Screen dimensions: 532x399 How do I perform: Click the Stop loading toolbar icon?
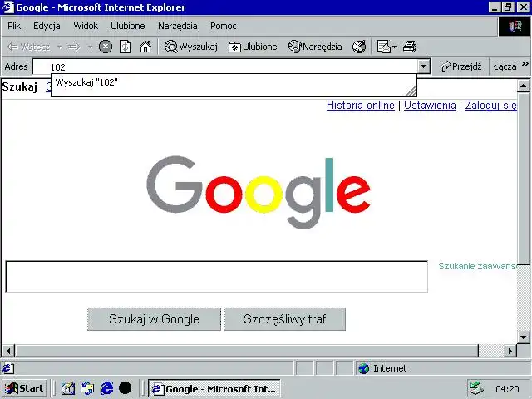(x=106, y=47)
